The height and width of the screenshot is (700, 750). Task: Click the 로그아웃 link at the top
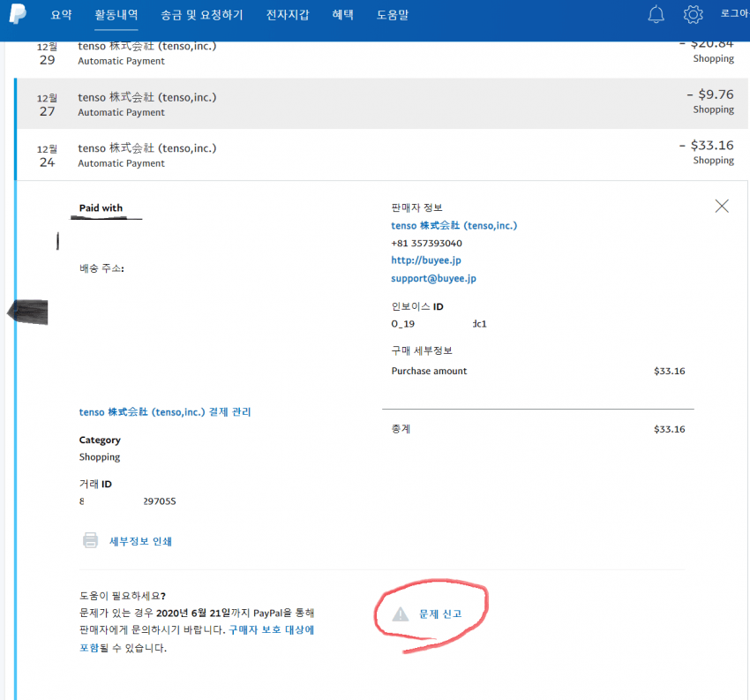point(735,13)
